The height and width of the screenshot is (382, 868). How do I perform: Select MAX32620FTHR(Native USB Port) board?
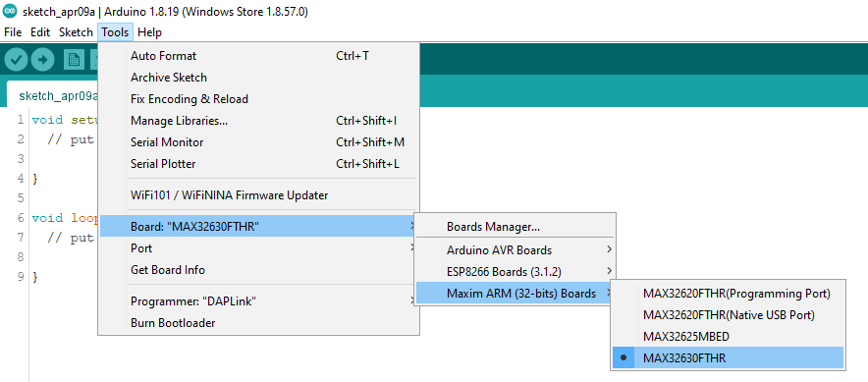click(x=728, y=315)
